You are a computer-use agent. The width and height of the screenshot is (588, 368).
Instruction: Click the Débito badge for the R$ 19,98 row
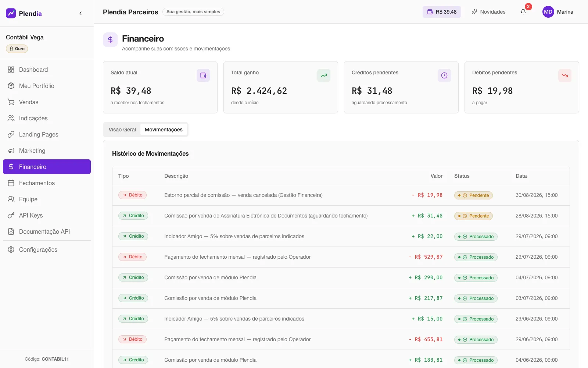[x=132, y=195]
